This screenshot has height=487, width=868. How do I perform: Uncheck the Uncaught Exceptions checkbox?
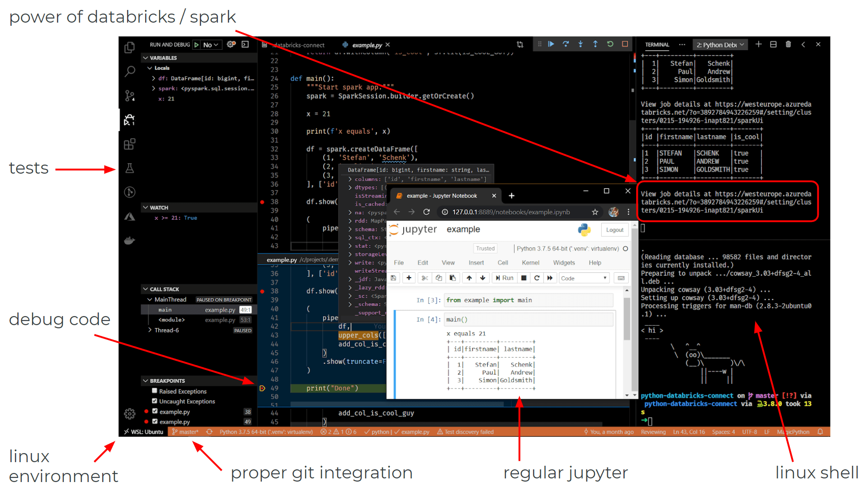154,401
